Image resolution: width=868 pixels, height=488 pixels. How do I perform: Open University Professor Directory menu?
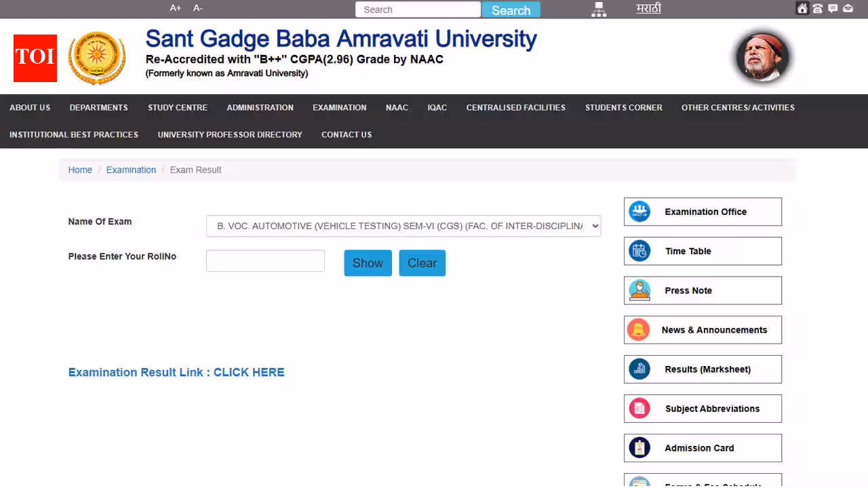click(x=230, y=135)
